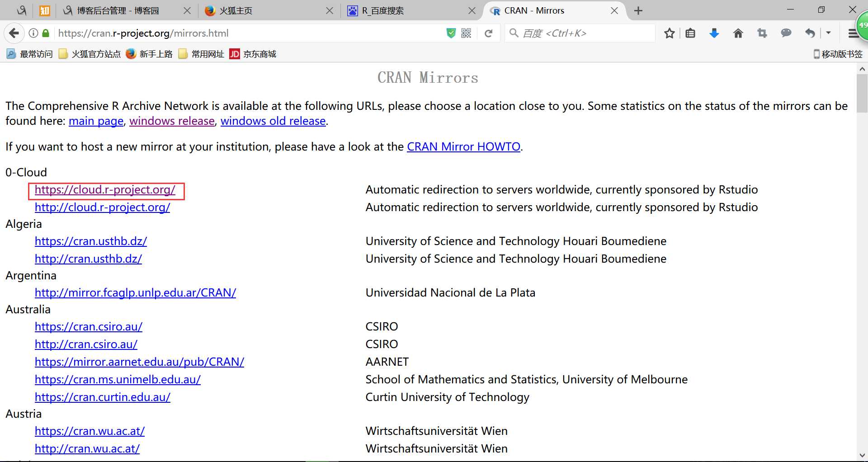Go to the home page icon
This screenshot has width=868, height=462.
tap(738, 33)
